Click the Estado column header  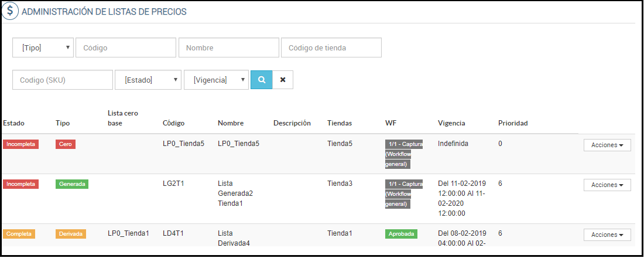[x=13, y=123]
